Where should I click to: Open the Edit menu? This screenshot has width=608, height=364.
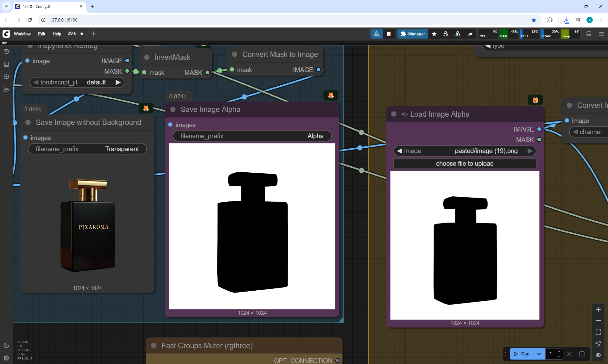[x=41, y=34]
